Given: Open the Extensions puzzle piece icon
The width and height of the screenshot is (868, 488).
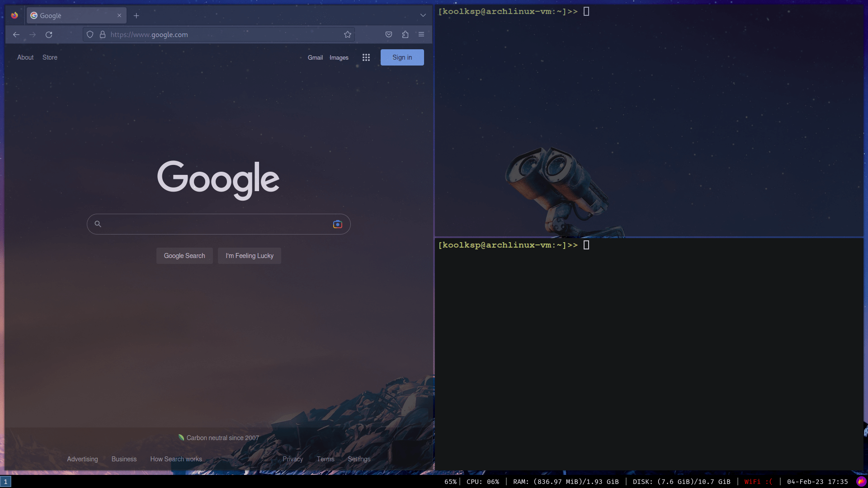Looking at the screenshot, I should [405, 35].
